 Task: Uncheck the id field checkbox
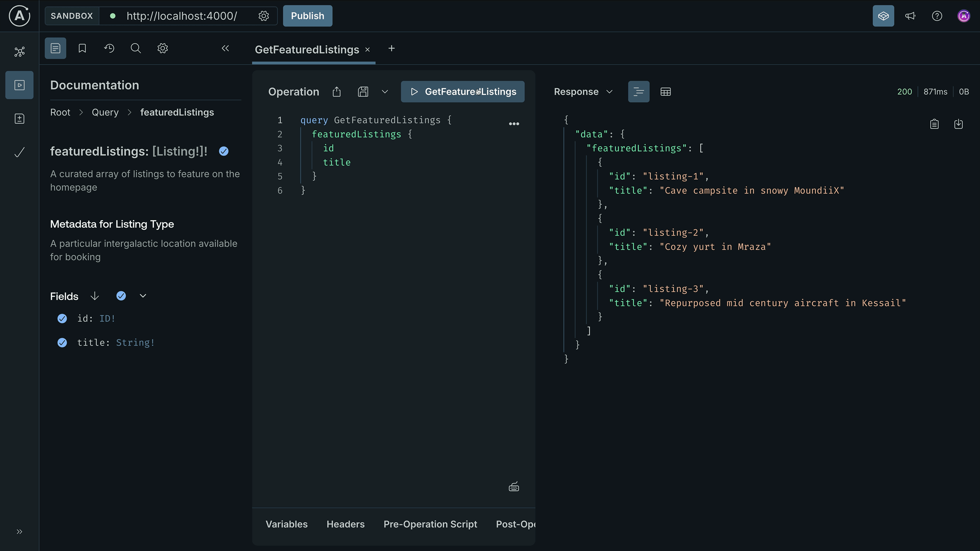pyautogui.click(x=62, y=319)
